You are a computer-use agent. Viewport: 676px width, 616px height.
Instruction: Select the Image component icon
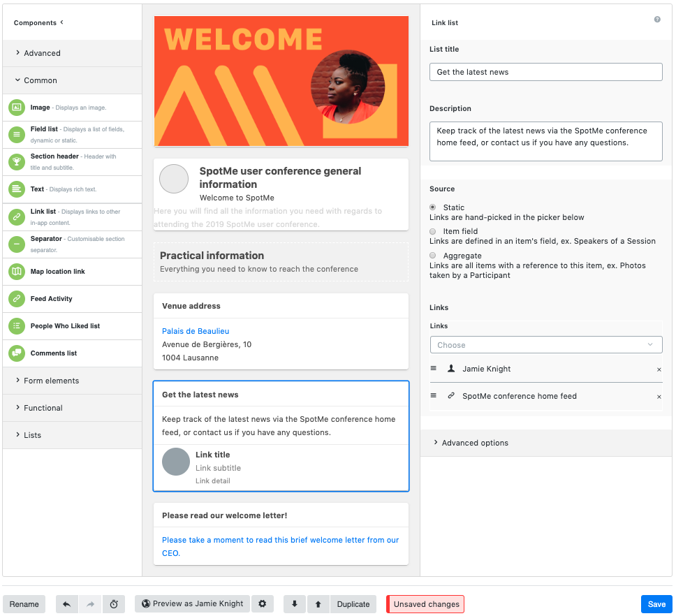pyautogui.click(x=16, y=108)
